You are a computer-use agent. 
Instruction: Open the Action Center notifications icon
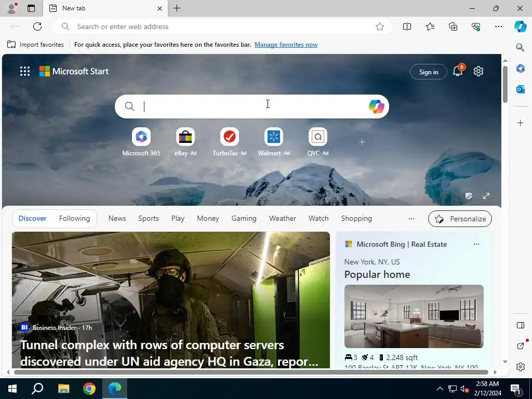[515, 389]
